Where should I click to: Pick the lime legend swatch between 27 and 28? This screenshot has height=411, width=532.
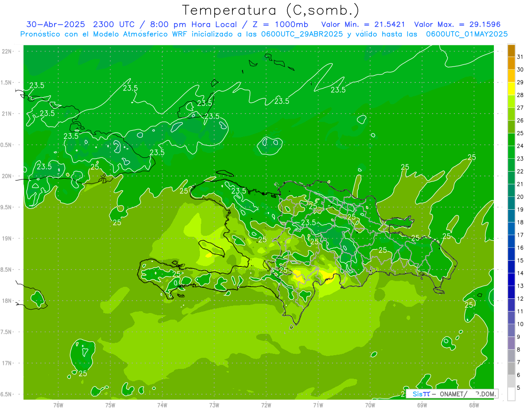(511, 101)
